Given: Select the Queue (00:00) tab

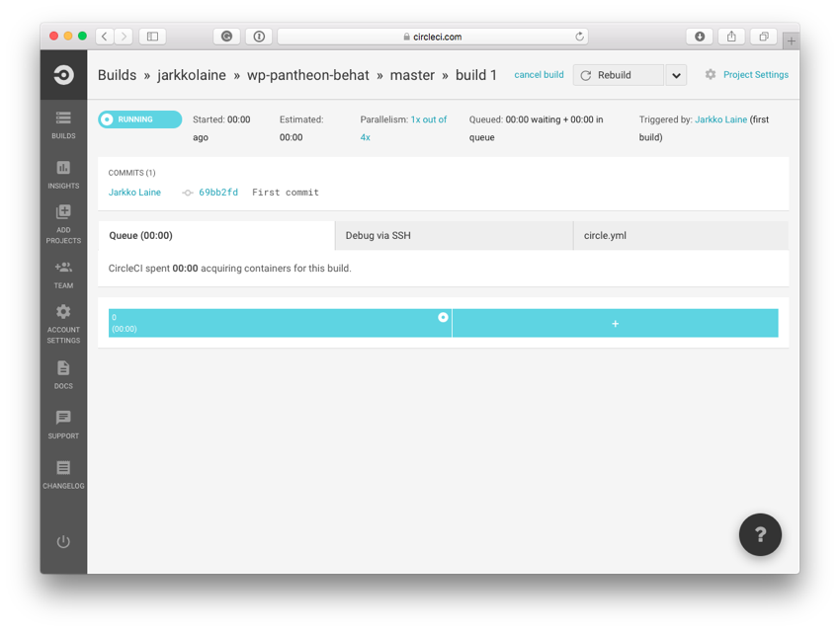Looking at the screenshot, I should [x=216, y=235].
